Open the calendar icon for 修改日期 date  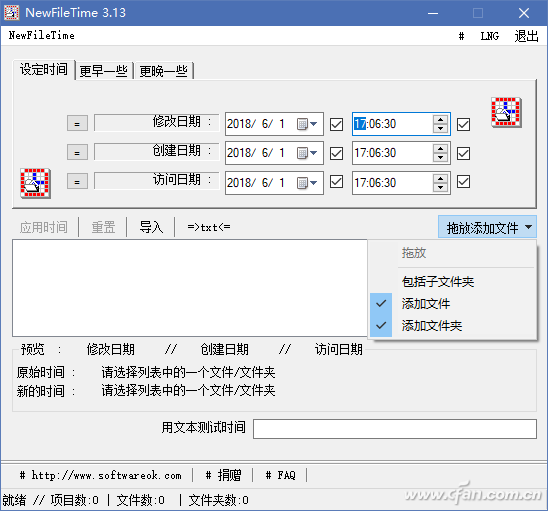coord(302,124)
